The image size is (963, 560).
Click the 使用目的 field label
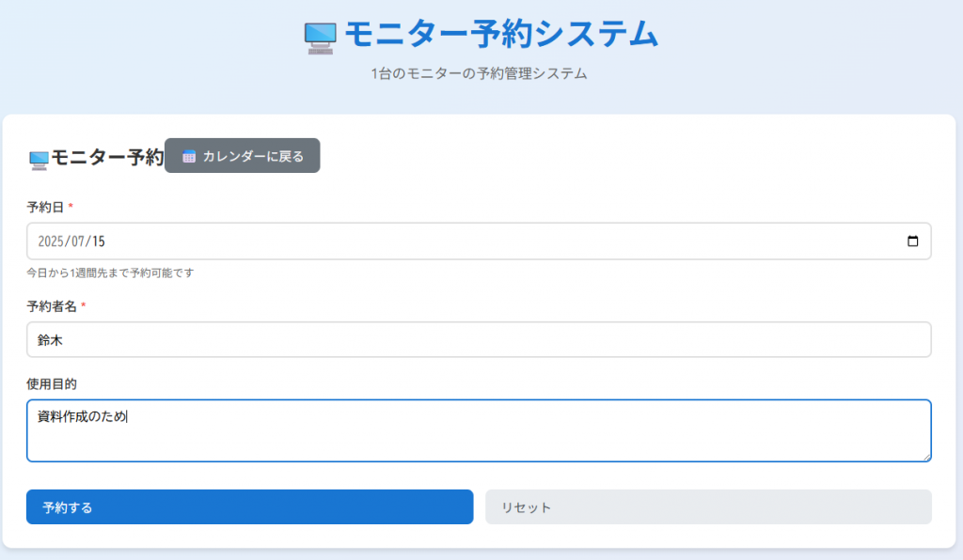coord(52,384)
